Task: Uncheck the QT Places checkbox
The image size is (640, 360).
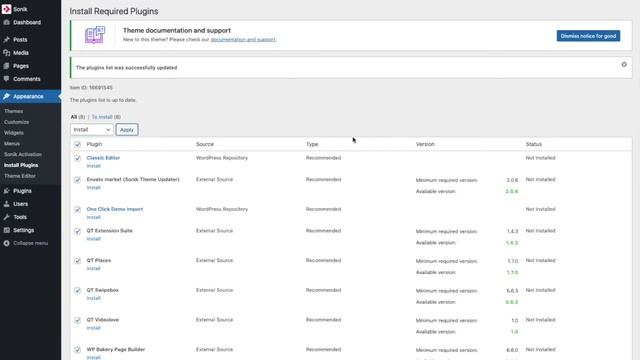Action: click(x=77, y=261)
